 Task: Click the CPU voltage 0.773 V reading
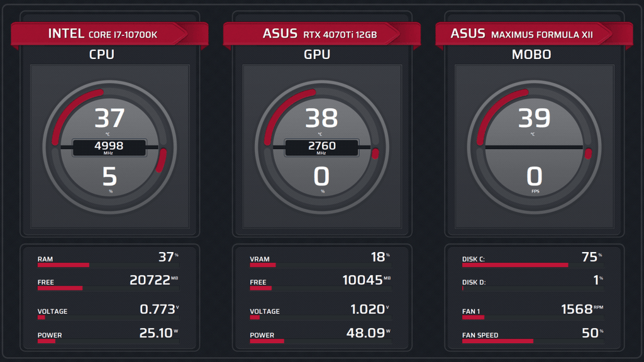[157, 309]
